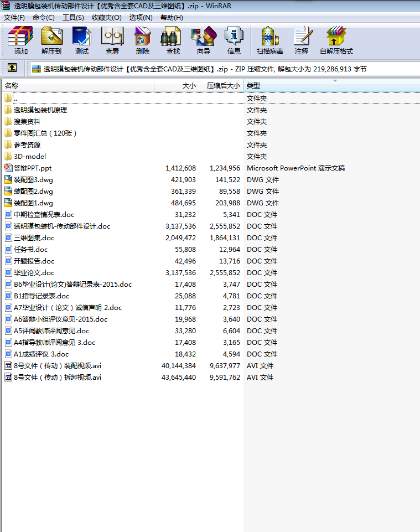Sort by 类型 column header

pyautogui.click(x=331, y=85)
